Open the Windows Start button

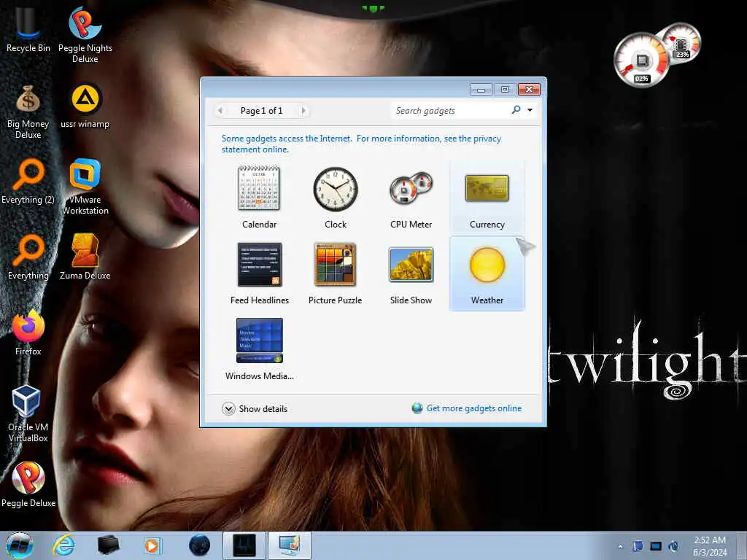[20, 545]
